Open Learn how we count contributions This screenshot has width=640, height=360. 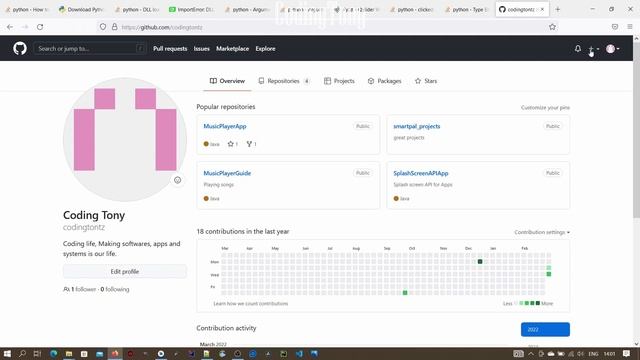[x=251, y=303]
